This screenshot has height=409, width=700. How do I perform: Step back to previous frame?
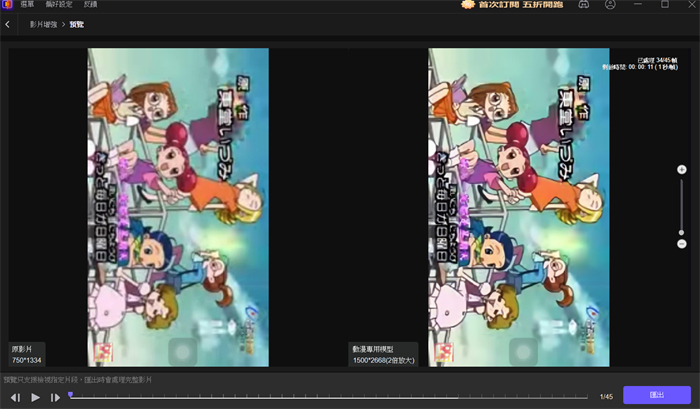(16, 397)
